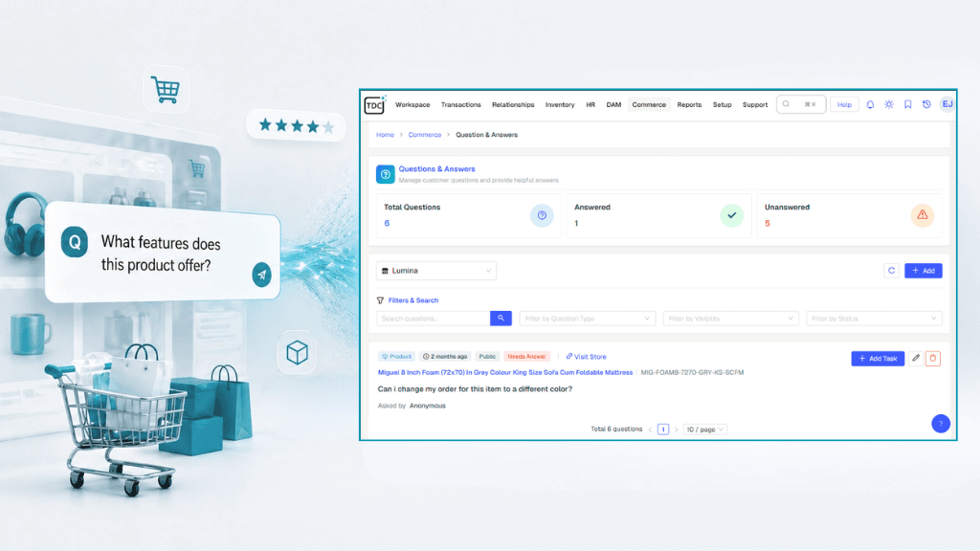This screenshot has height=551, width=980.
Task: Go to Commerce breadcrumb
Action: [x=424, y=135]
